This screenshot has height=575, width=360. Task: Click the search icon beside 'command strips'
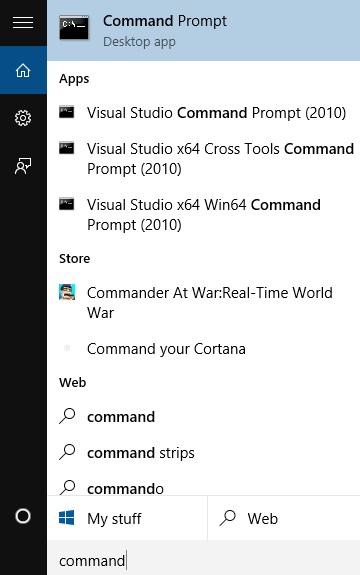point(67,452)
